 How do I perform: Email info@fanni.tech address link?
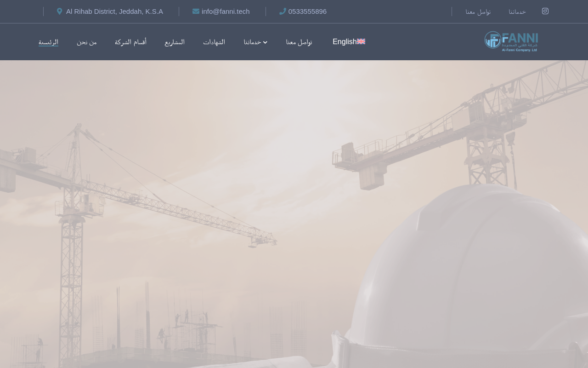tap(226, 11)
